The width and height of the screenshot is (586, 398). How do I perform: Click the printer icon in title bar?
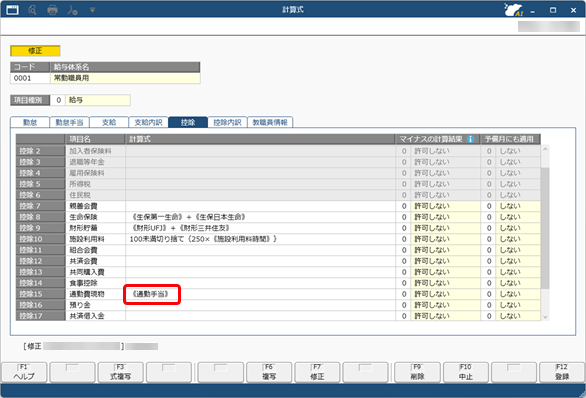52,10
